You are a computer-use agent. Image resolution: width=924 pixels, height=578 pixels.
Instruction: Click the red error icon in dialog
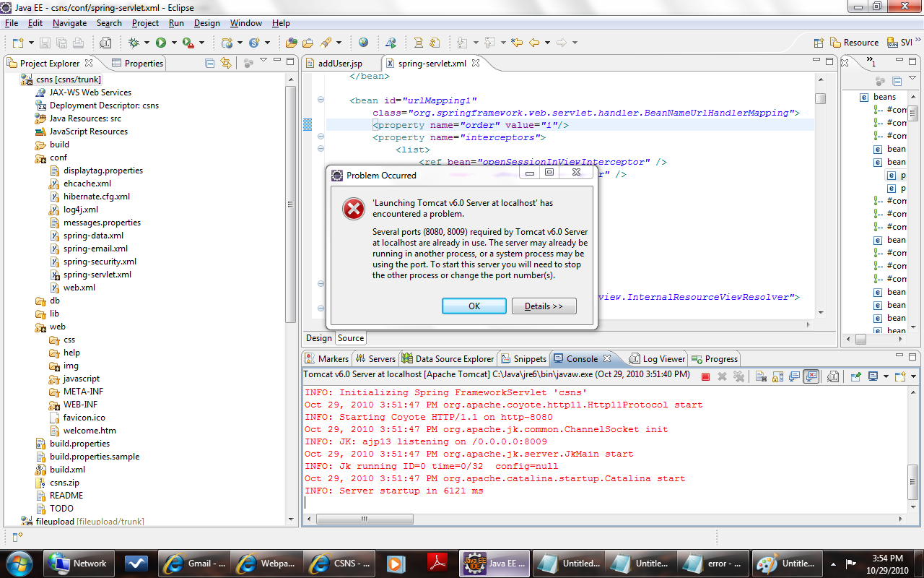click(x=353, y=209)
